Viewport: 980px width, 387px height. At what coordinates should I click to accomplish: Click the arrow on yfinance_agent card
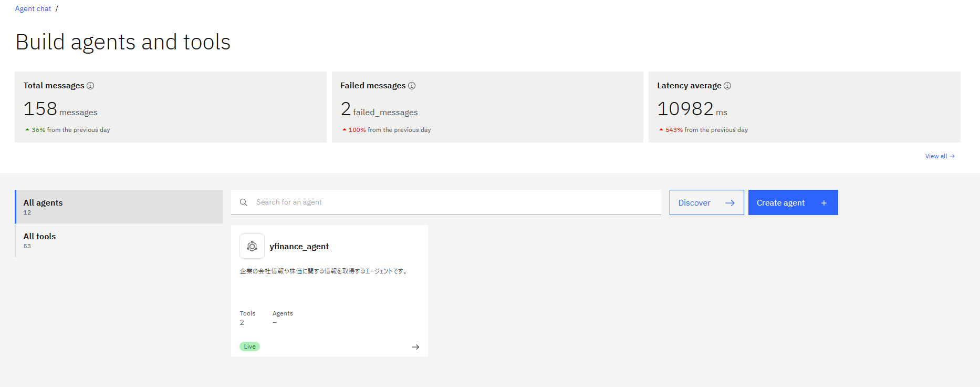click(415, 347)
